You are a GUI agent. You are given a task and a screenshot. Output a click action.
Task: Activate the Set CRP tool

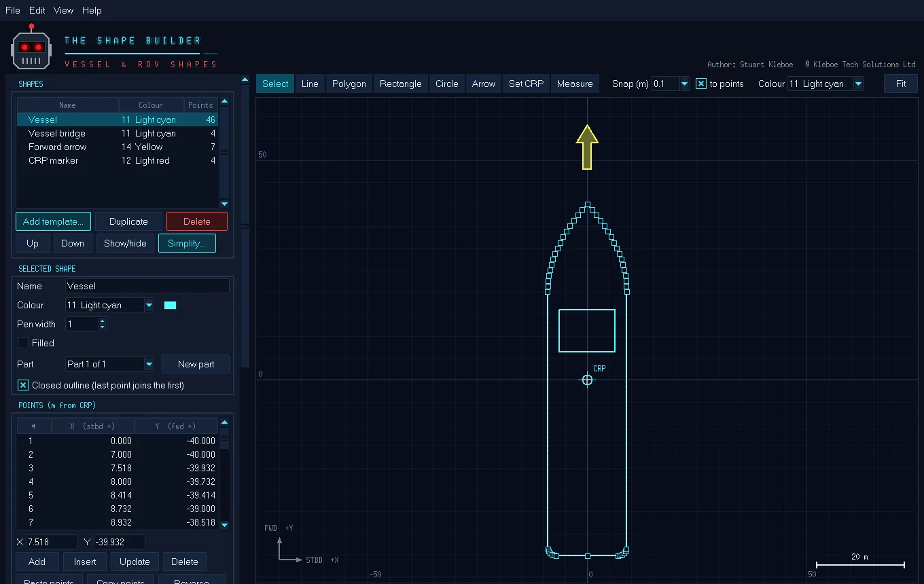(527, 84)
